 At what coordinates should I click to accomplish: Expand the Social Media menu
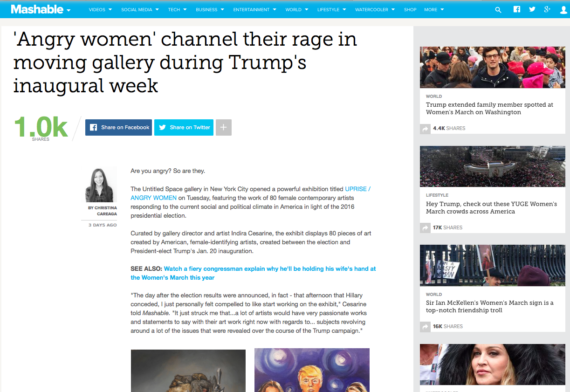140,9
